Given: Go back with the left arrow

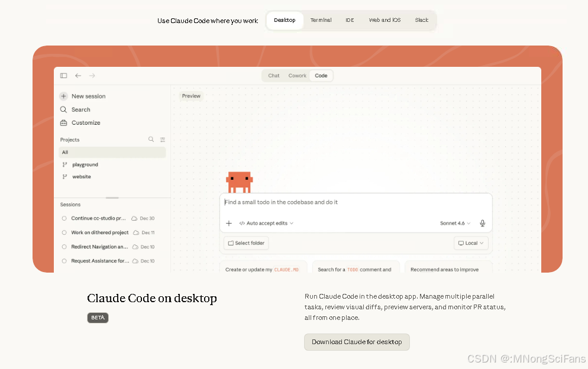Looking at the screenshot, I should pos(78,76).
